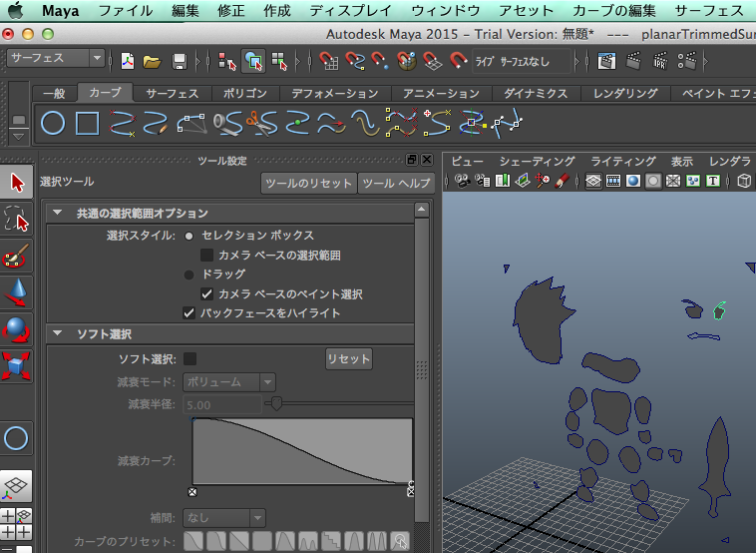The width and height of the screenshot is (756, 553).
Task: Open the ファイル menu
Action: [x=126, y=11]
